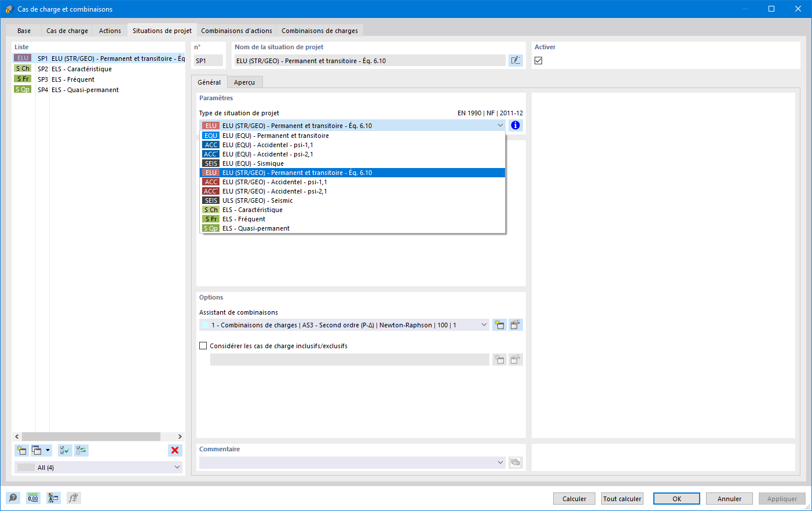The width and height of the screenshot is (812, 511).
Task: Toggle the Activer checkbox
Action: 539,60
